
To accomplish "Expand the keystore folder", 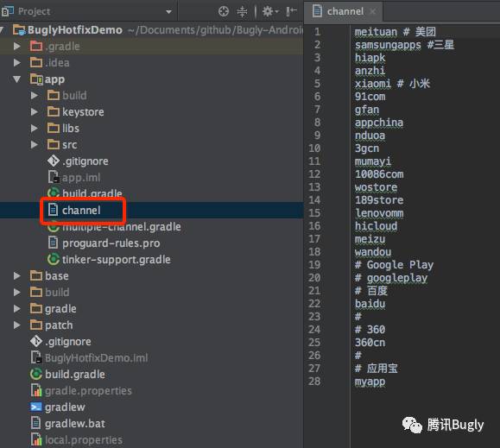I will coord(35,112).
